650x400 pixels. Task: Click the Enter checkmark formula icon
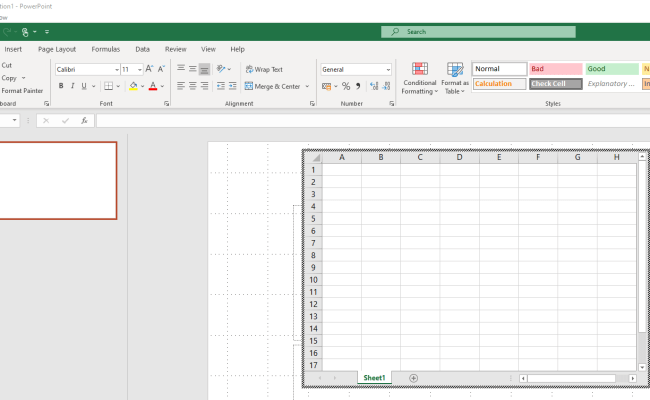(x=65, y=121)
